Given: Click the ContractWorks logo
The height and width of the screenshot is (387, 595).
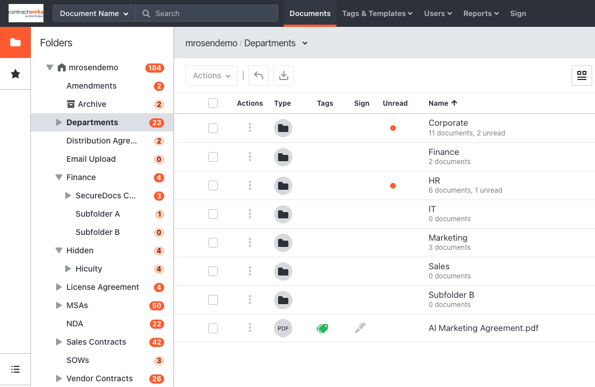Looking at the screenshot, I should [x=26, y=13].
